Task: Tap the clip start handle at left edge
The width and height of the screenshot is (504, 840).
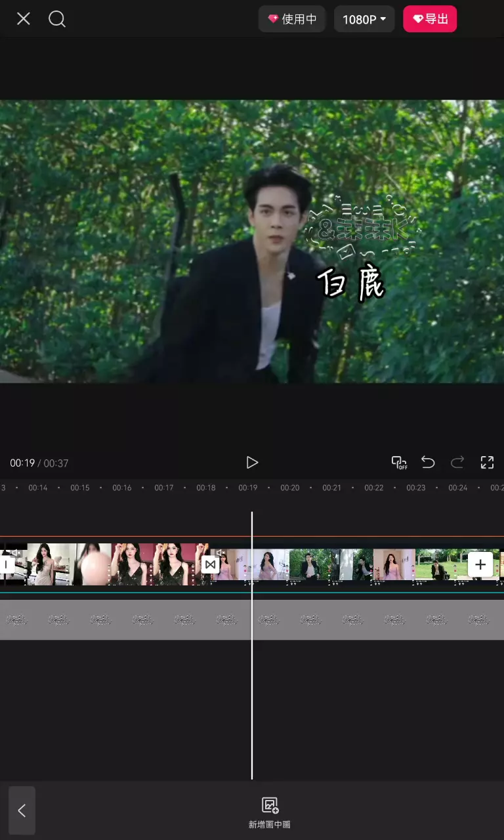Action: pos(7,564)
